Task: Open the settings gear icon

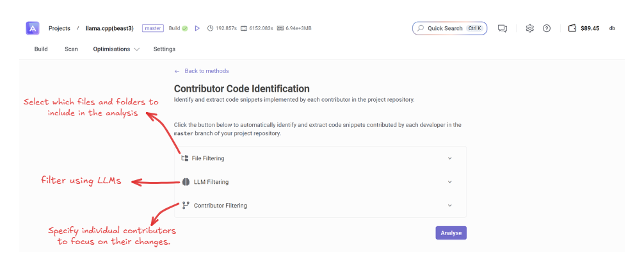Action: [x=529, y=28]
